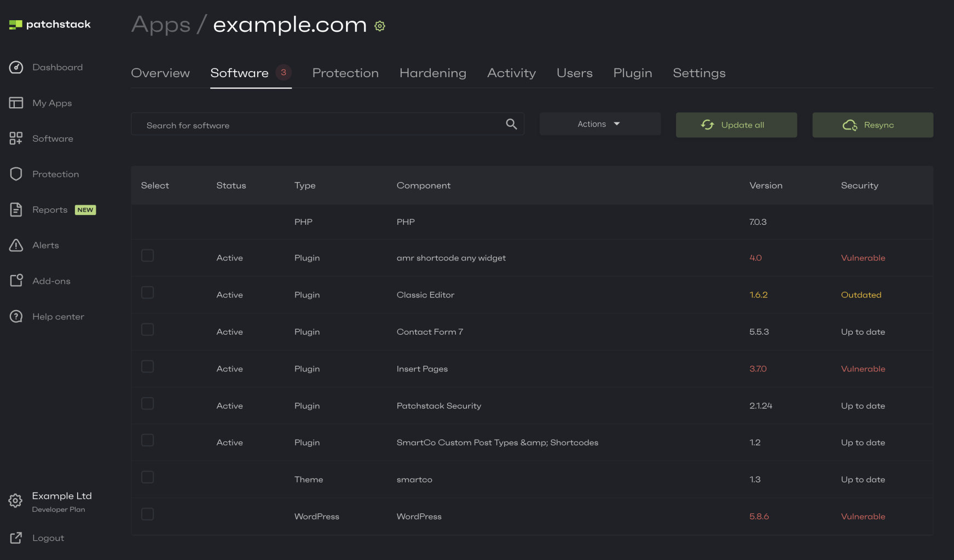Viewport: 954px width, 560px height.
Task: Open the Activity tab
Action: tap(512, 73)
